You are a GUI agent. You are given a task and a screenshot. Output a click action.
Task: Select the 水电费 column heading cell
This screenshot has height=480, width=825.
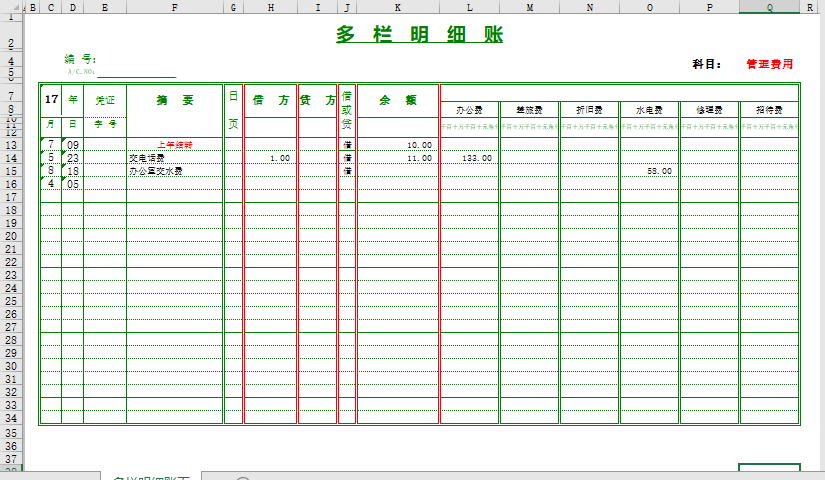[x=649, y=110]
